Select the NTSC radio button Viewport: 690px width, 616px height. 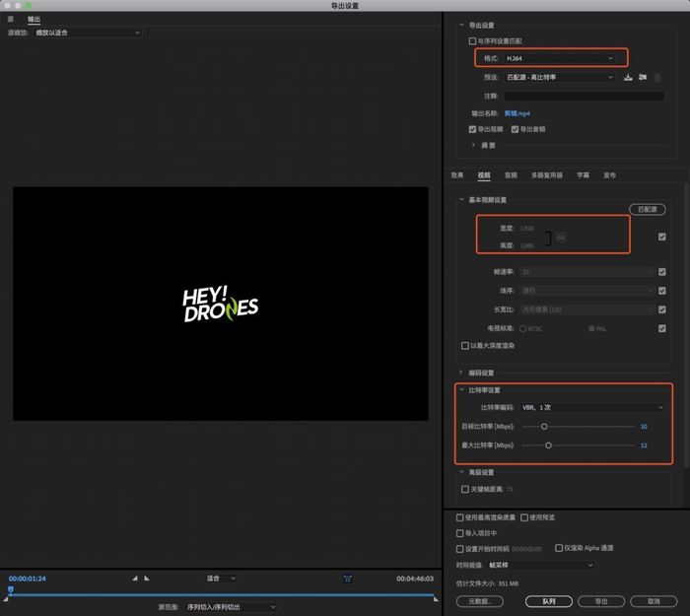click(x=522, y=328)
